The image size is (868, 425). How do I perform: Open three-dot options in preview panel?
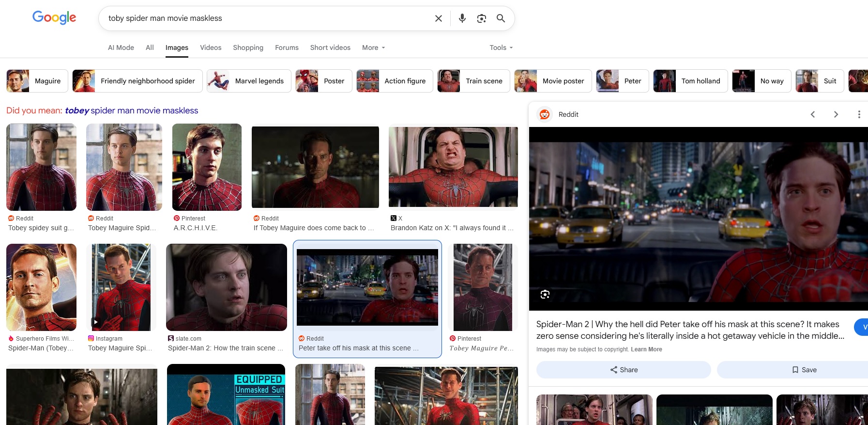[859, 114]
